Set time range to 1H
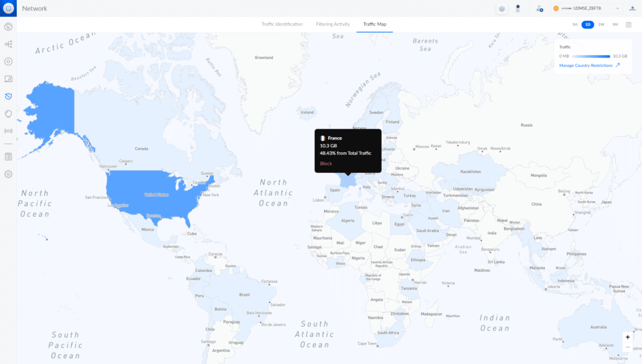 click(x=575, y=24)
